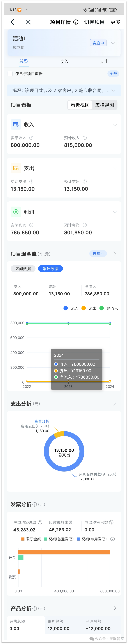This screenshot has width=128, height=644.
Task: Click the orange 开票 invoice amount bar
Action: point(64,552)
